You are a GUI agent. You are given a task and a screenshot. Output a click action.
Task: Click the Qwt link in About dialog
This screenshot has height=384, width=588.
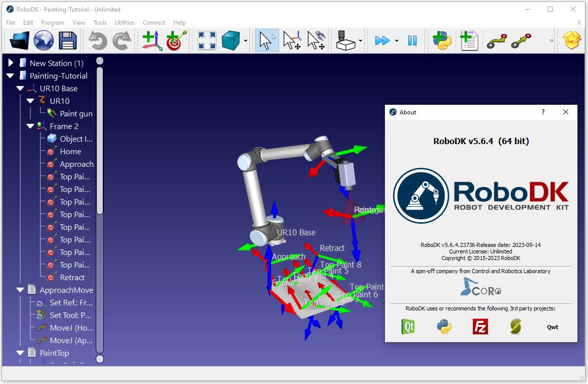[x=552, y=327]
